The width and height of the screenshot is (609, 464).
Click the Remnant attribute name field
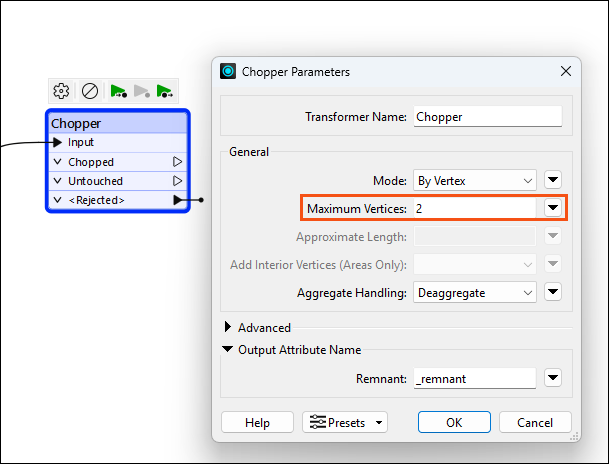[x=475, y=378]
